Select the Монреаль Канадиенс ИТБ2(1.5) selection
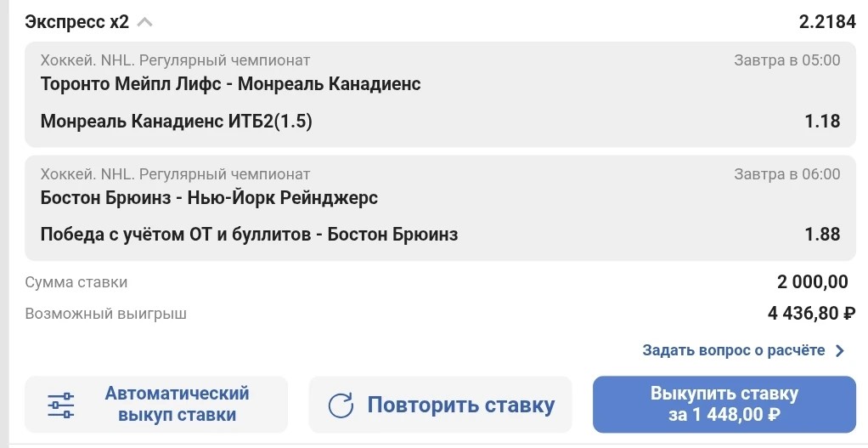 pyautogui.click(x=176, y=122)
